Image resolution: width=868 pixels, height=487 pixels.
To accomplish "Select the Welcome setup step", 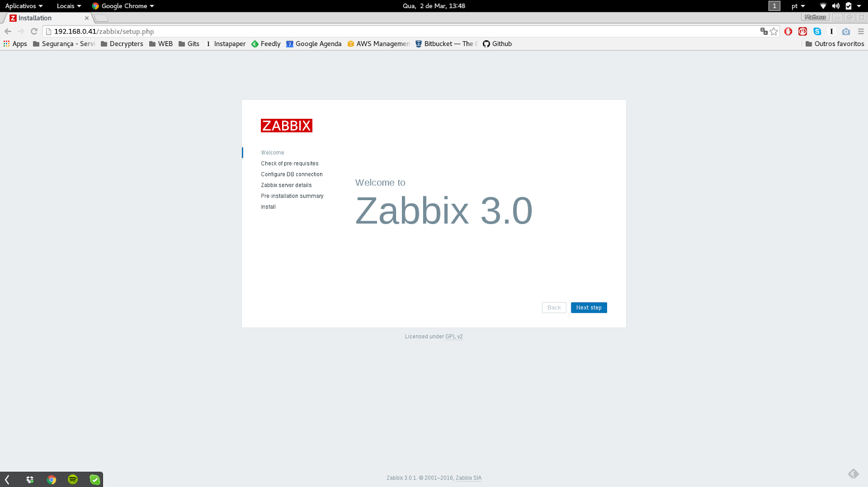I will point(272,153).
